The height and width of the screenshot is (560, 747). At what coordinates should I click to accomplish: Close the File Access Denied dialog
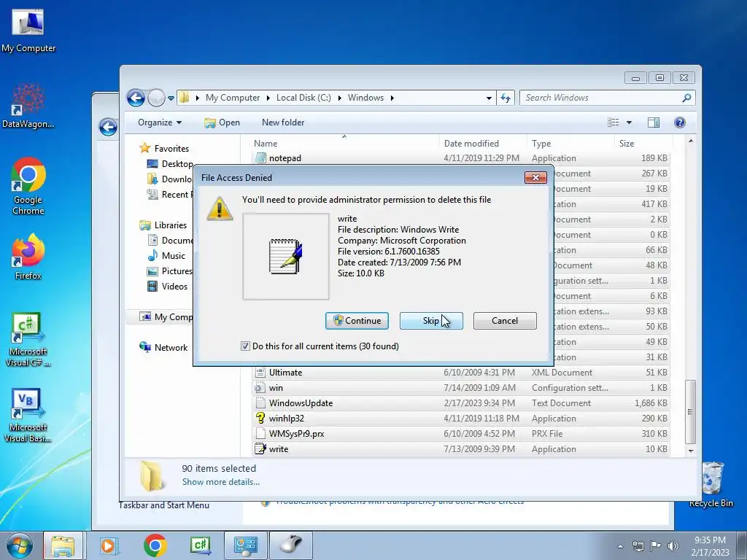click(535, 178)
